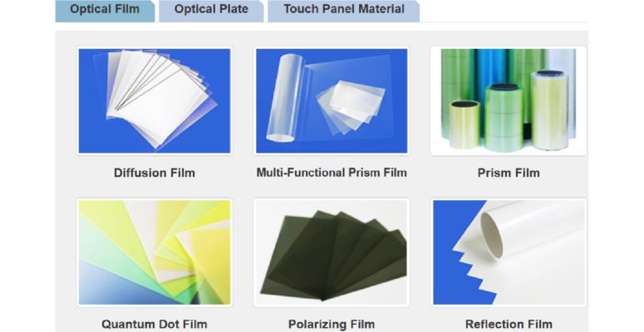Click the fanned white sheets in Diffusion image
Viewport: 644px width, 332px height.
click(x=158, y=99)
